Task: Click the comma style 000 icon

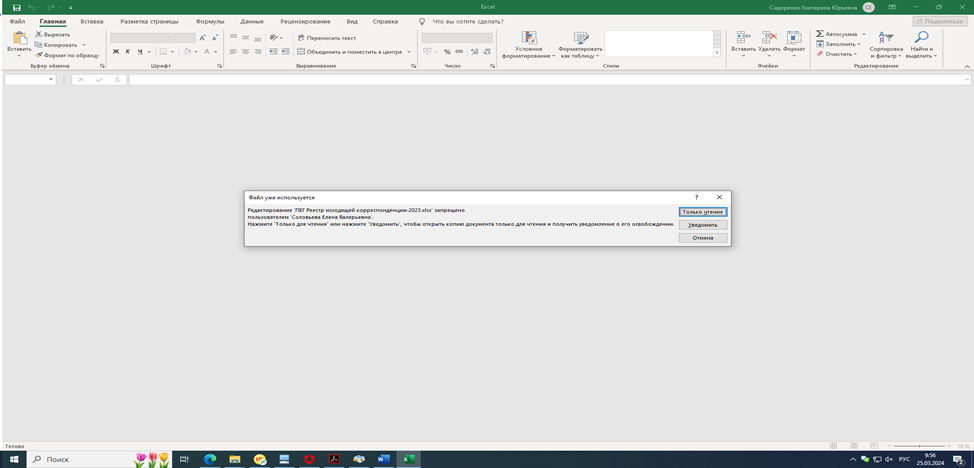Action: click(459, 52)
